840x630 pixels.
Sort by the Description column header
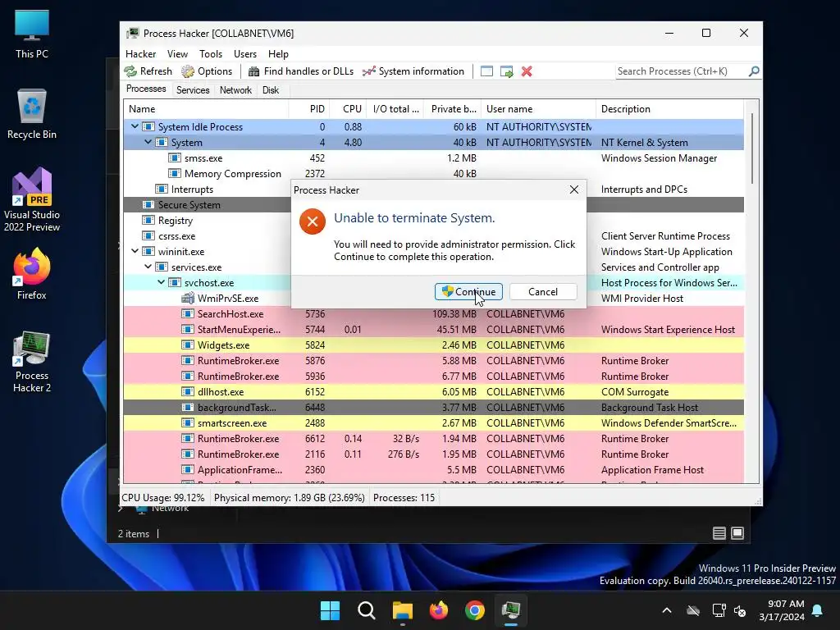point(669,109)
